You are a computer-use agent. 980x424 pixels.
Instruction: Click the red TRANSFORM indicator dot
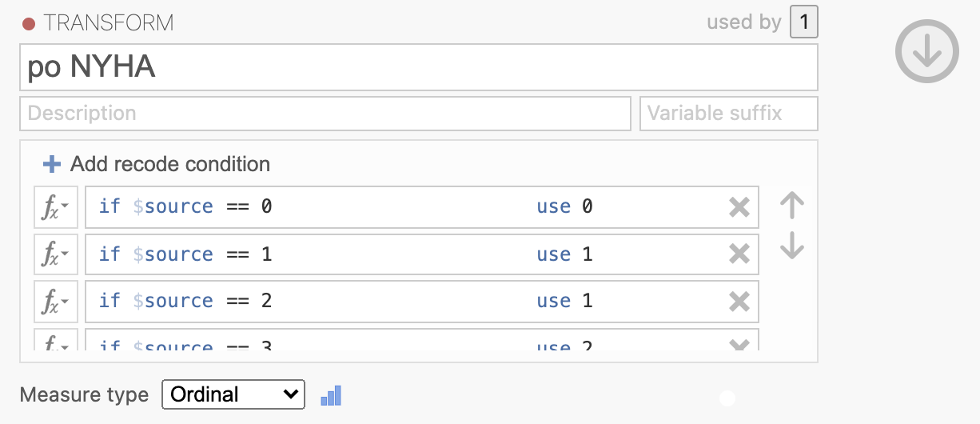click(x=29, y=24)
